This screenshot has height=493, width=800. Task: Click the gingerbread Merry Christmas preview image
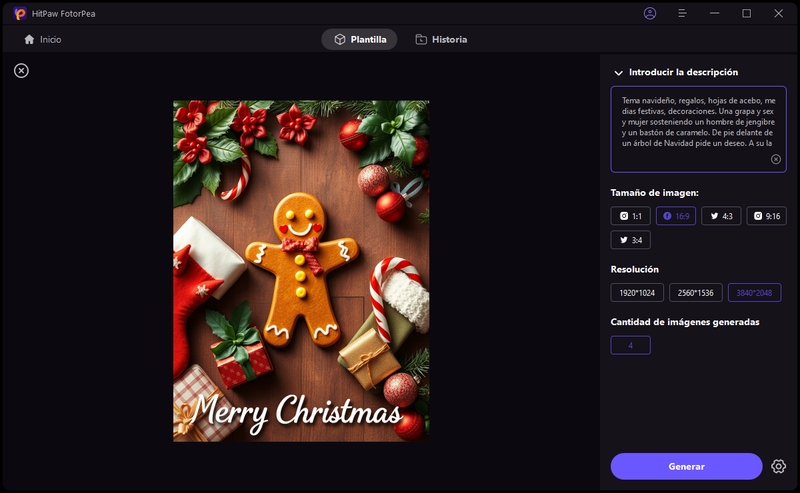pyautogui.click(x=301, y=271)
